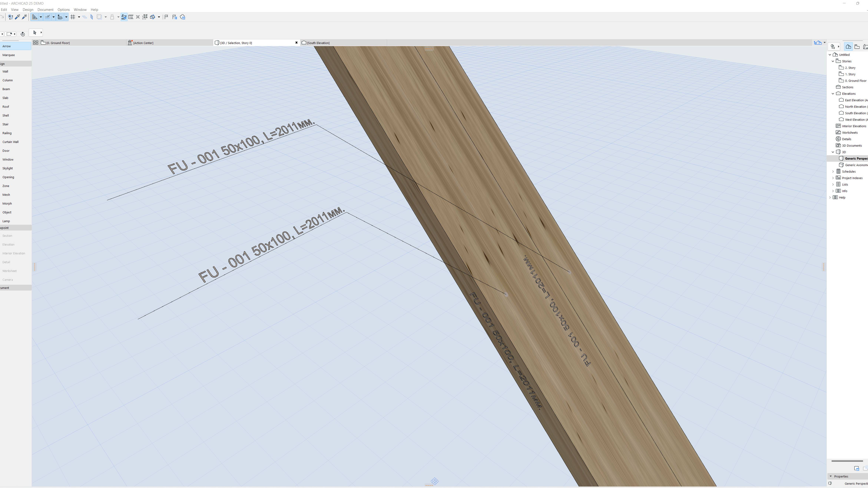Click the Action Center cloud icon
Image resolution: width=868 pixels, height=488 pixels.
click(183, 17)
